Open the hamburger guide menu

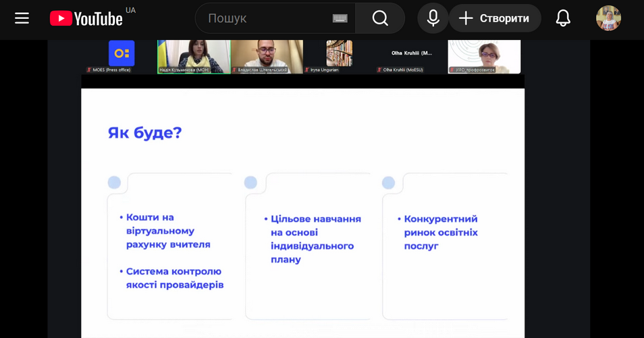tap(22, 18)
